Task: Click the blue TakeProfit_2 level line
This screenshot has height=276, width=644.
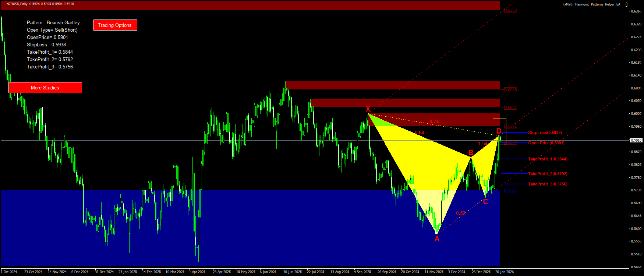Action: pyautogui.click(x=514, y=174)
